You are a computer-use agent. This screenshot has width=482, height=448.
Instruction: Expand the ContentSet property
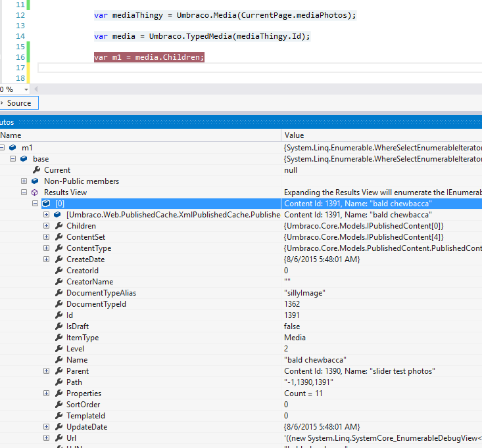[x=47, y=237]
